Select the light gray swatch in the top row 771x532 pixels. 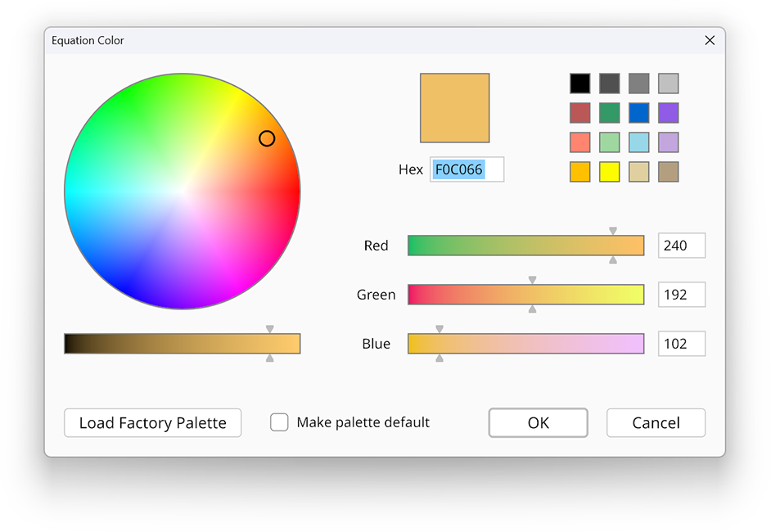[x=668, y=83]
